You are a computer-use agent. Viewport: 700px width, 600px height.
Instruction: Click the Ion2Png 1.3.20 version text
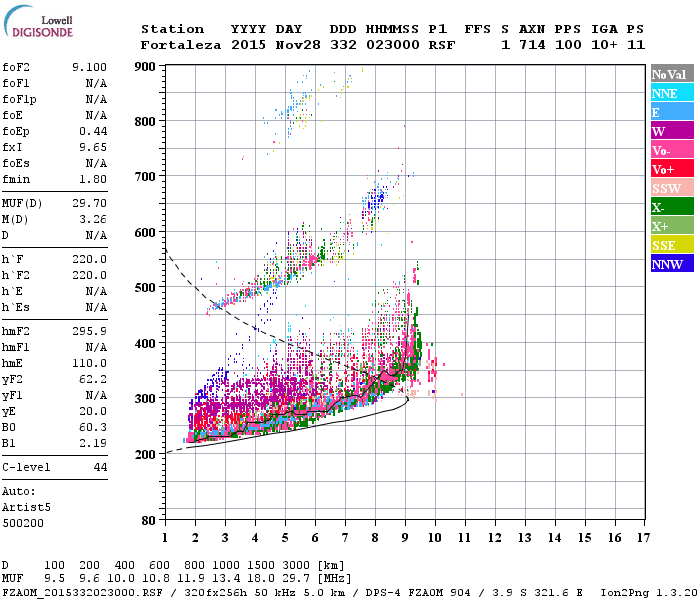649,592
